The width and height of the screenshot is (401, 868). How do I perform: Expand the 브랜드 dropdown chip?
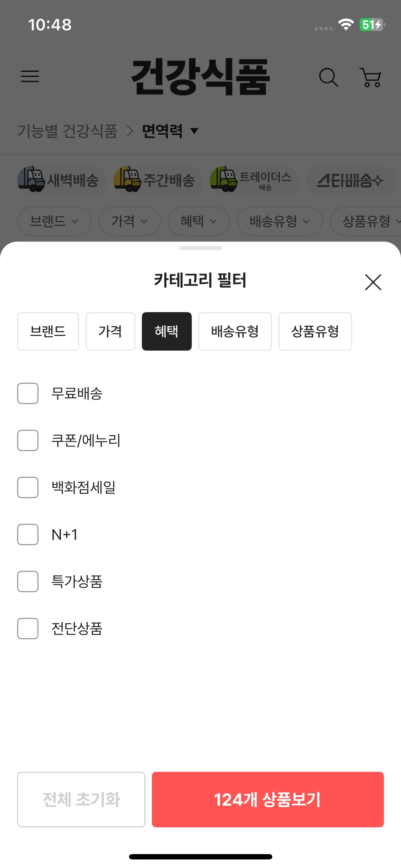(54, 221)
